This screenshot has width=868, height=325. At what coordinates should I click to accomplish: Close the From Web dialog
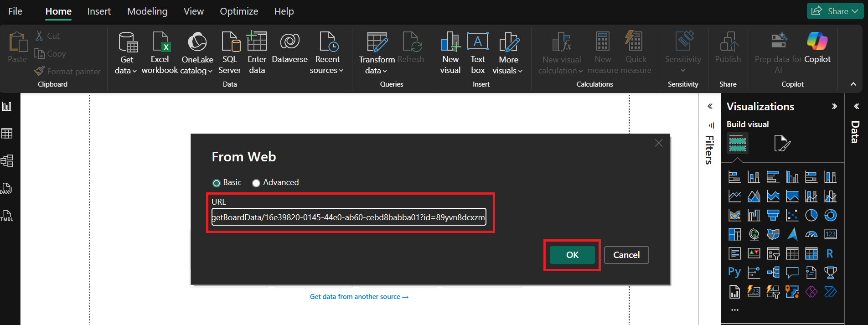click(x=659, y=143)
